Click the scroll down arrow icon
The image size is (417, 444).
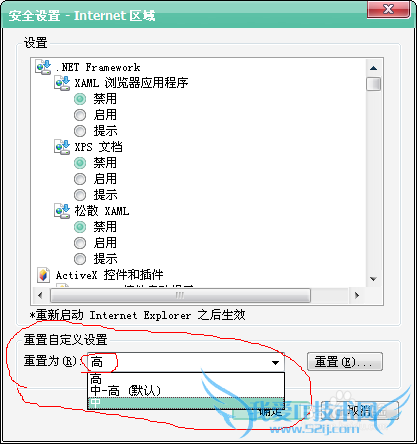373,279
